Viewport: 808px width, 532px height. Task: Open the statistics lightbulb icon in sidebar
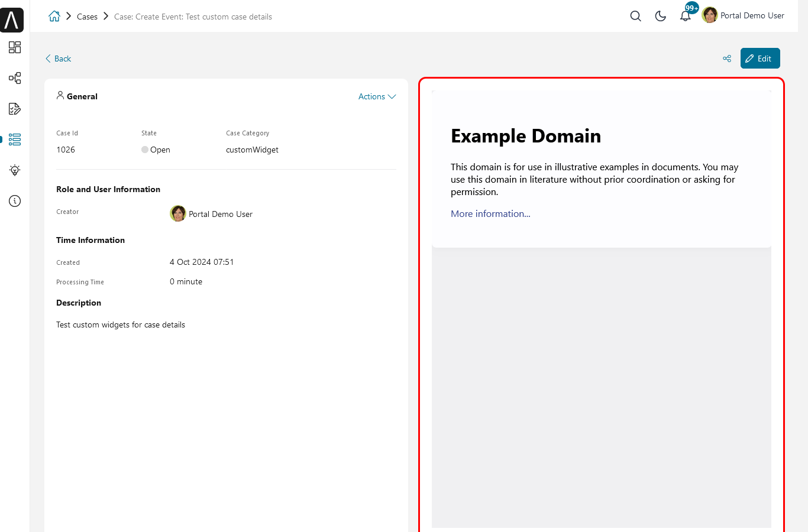[15, 170]
